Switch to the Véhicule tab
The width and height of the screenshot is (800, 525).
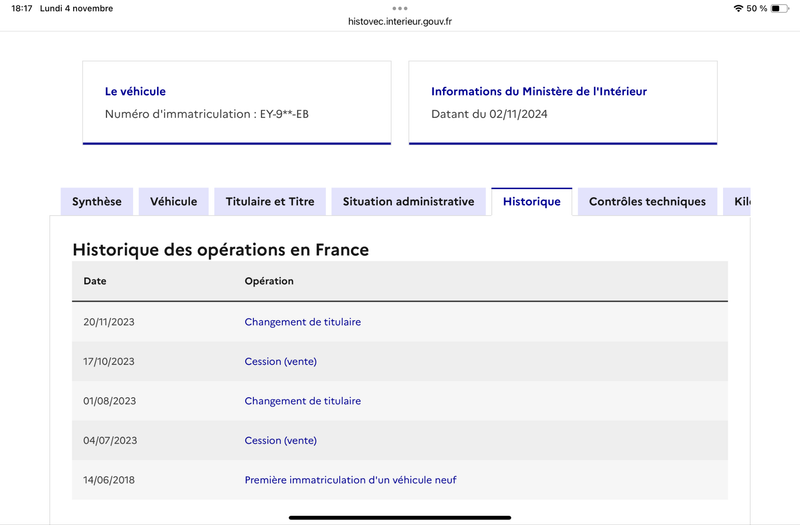pyautogui.click(x=173, y=202)
